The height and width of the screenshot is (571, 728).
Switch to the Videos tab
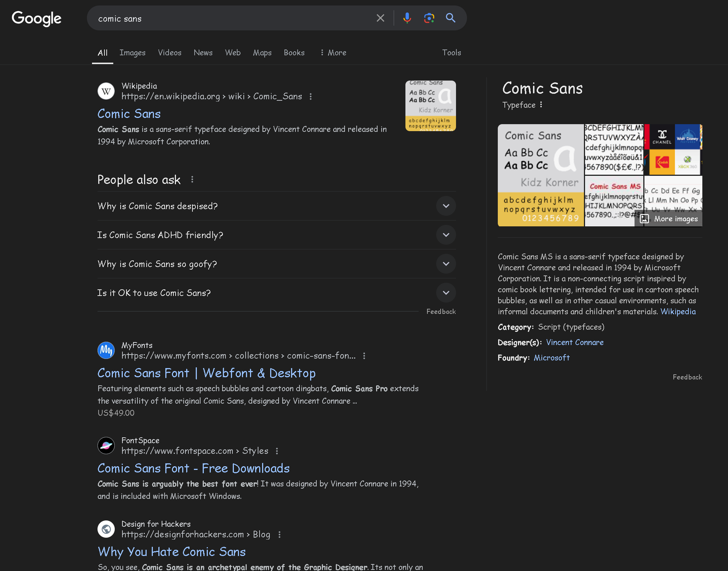(x=170, y=53)
